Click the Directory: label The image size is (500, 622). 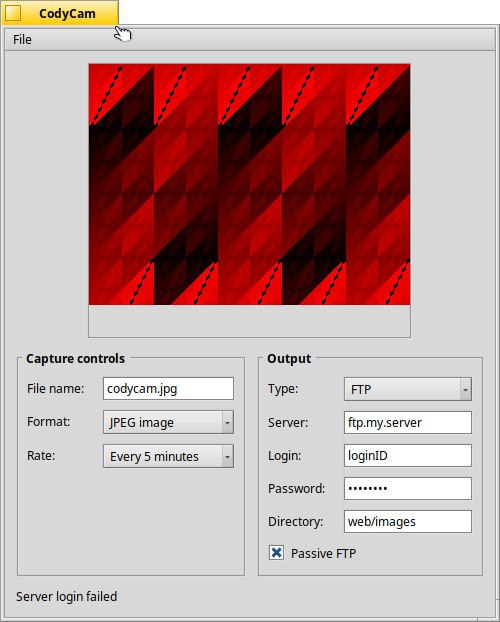pos(296,522)
